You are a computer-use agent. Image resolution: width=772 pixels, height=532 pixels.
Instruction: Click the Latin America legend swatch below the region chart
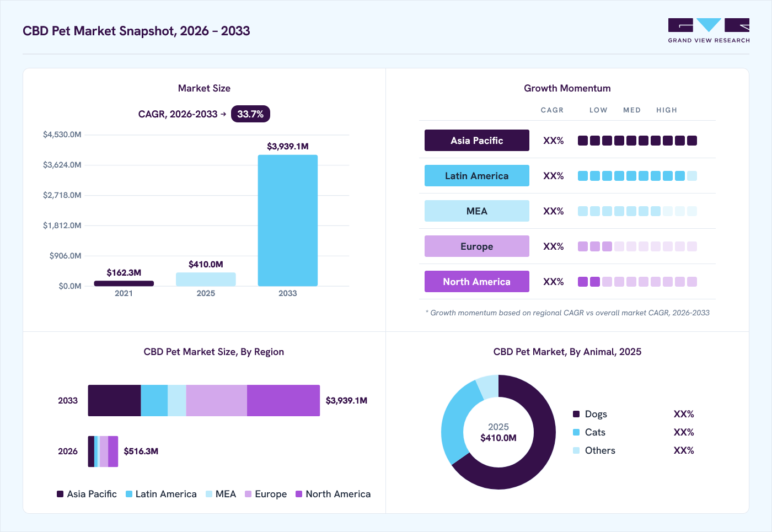[129, 494]
